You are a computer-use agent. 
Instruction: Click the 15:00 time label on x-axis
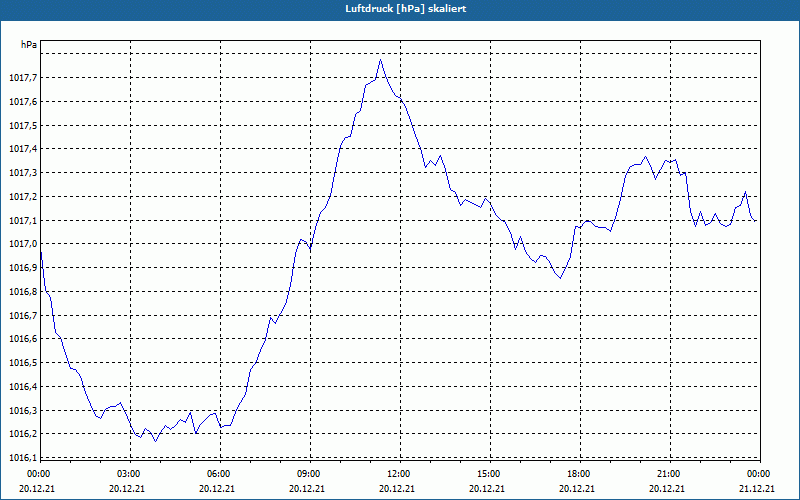[490, 474]
